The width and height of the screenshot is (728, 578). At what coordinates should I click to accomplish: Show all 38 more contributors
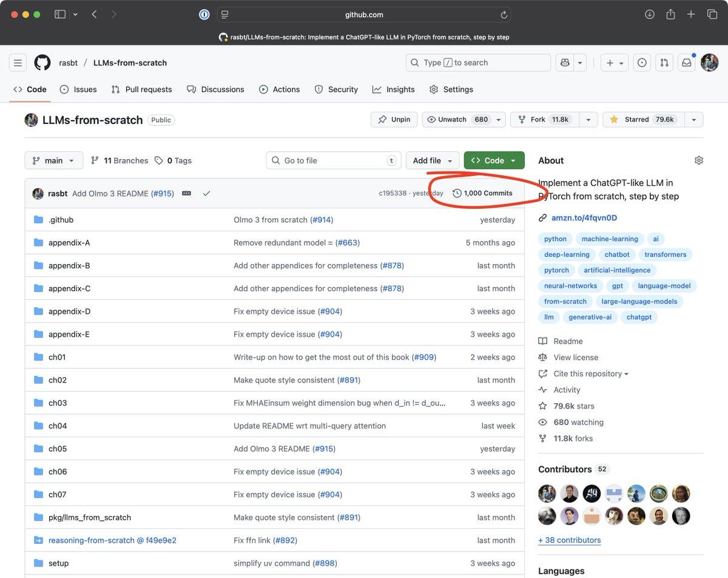click(x=569, y=540)
